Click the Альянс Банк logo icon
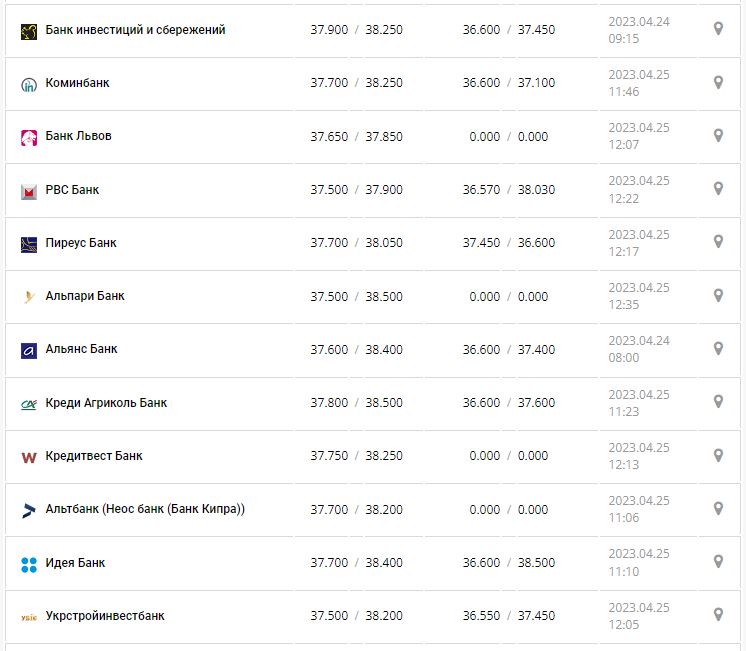The height and width of the screenshot is (651, 746). pyautogui.click(x=29, y=350)
